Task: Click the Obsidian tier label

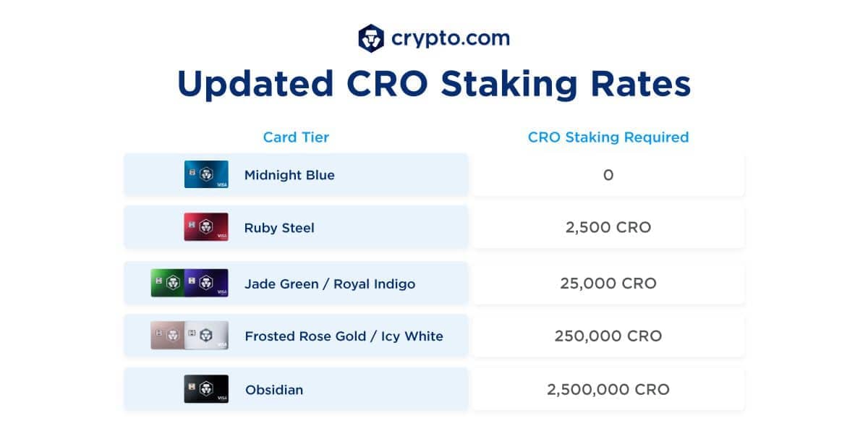Action: pyautogui.click(x=274, y=390)
